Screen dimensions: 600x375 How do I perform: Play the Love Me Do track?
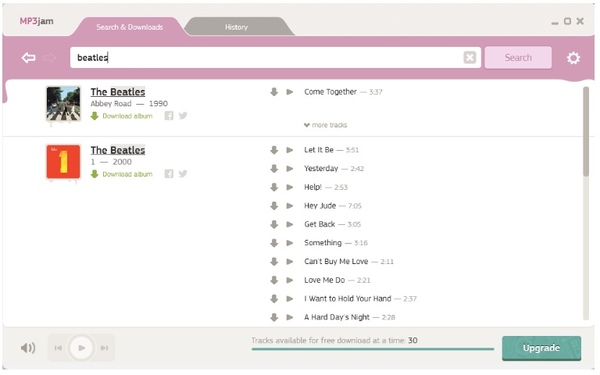tap(290, 280)
